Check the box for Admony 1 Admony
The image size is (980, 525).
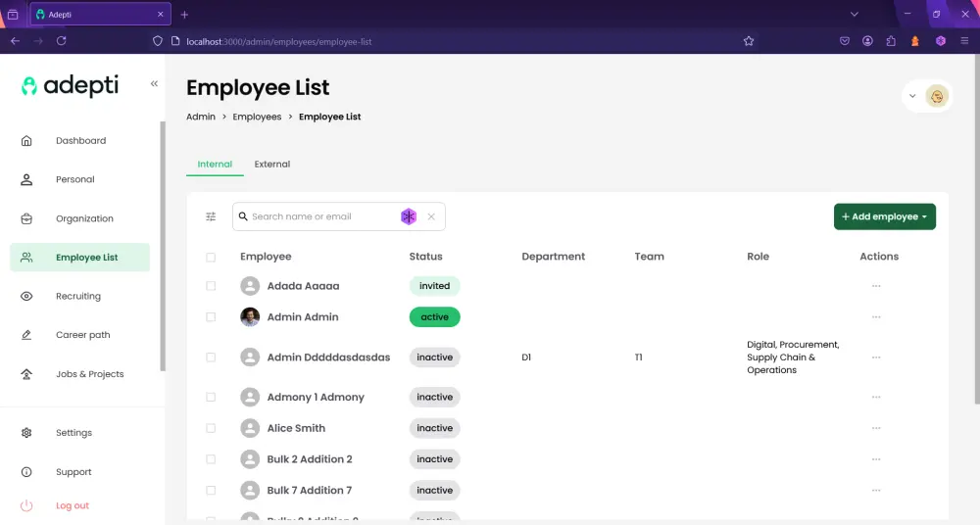point(211,397)
